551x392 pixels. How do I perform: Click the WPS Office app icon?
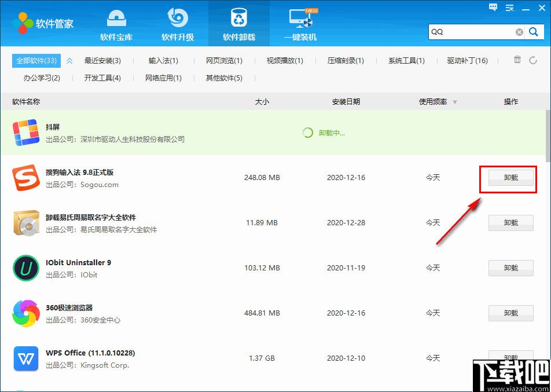pos(25,358)
